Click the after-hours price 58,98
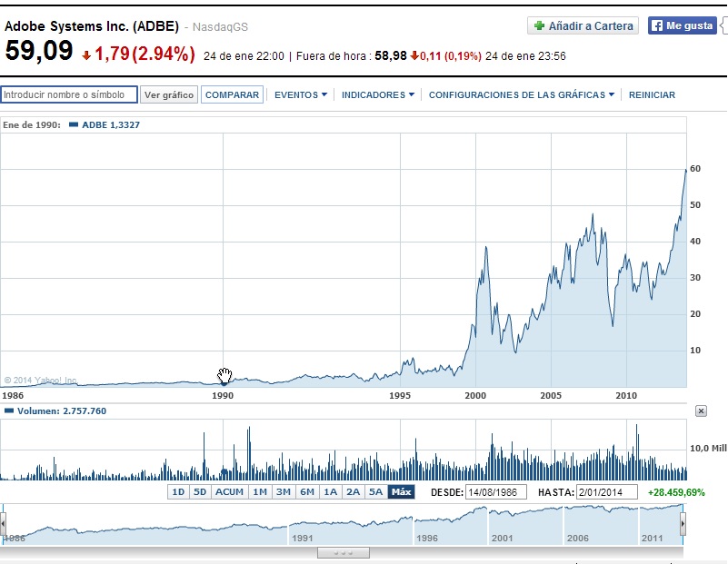Viewport: 728px width, 564px height. pyautogui.click(x=391, y=56)
